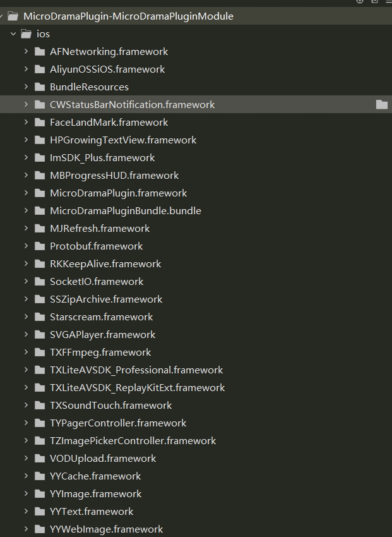Image resolution: width=392 pixels, height=537 pixels.
Task: Click the folder icon beside AliyunOSSiOS.framework
Action: pos(40,69)
